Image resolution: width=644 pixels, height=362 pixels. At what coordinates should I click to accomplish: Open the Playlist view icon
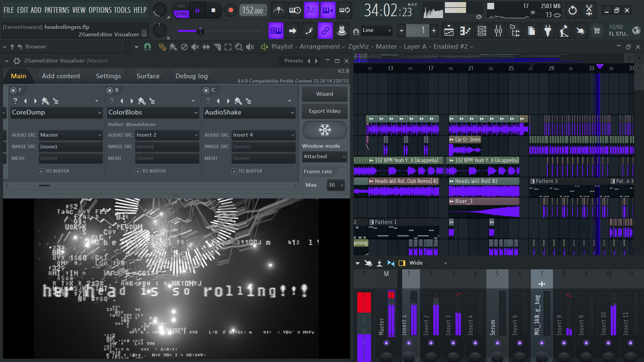pos(449,31)
